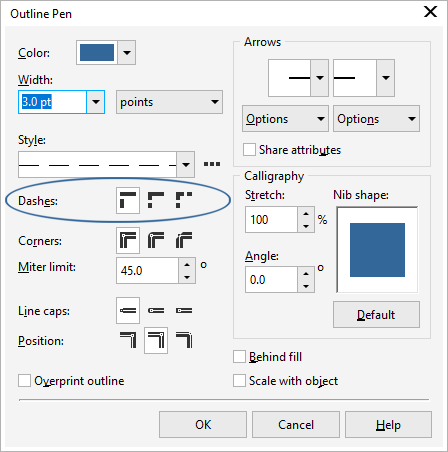Choose extended square line cap icon
This screenshot has height=452, width=448.
click(184, 311)
